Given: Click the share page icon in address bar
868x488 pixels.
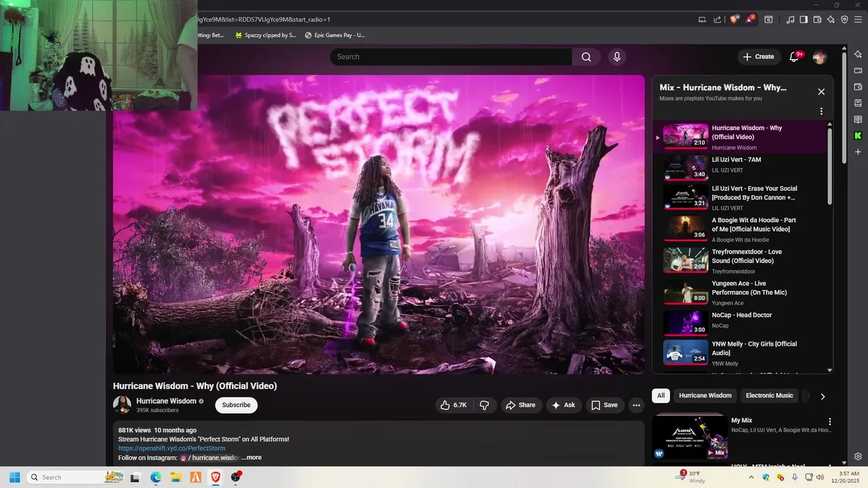Looking at the screenshot, I should (x=717, y=20).
